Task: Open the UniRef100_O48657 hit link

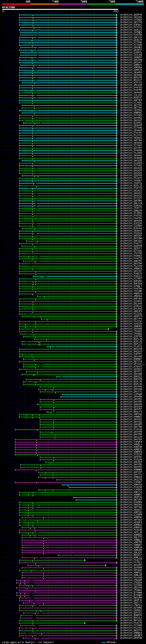Action: [x=131, y=58]
